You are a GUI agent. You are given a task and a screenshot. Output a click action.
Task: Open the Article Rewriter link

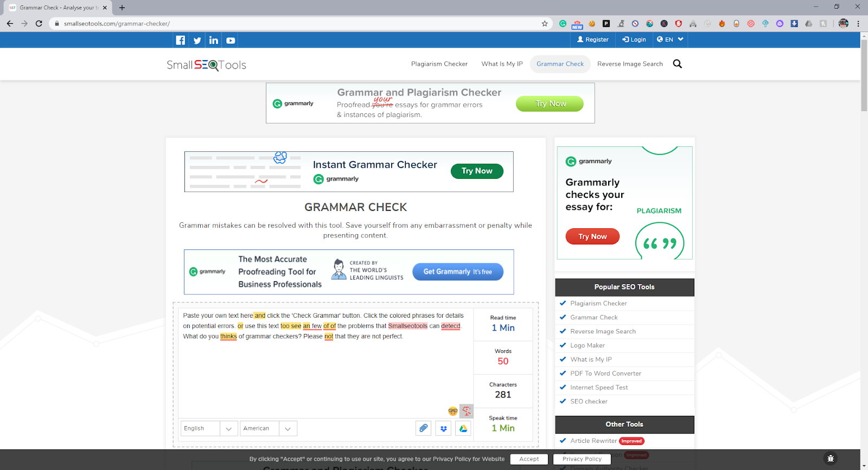coord(593,441)
